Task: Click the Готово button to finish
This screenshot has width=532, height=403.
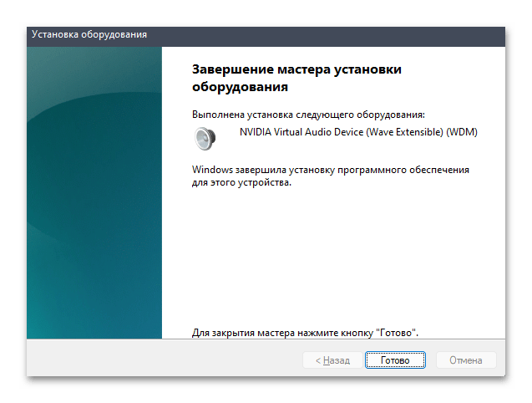Action: [395, 360]
